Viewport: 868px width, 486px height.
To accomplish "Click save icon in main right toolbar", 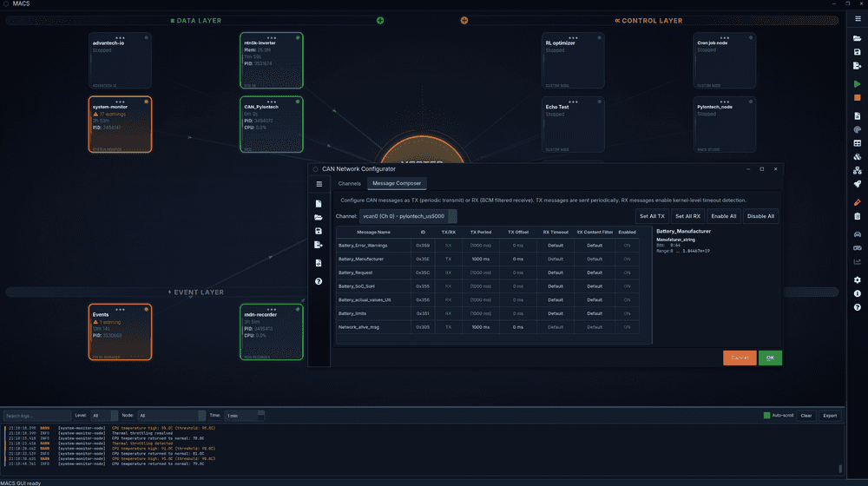I will point(858,52).
